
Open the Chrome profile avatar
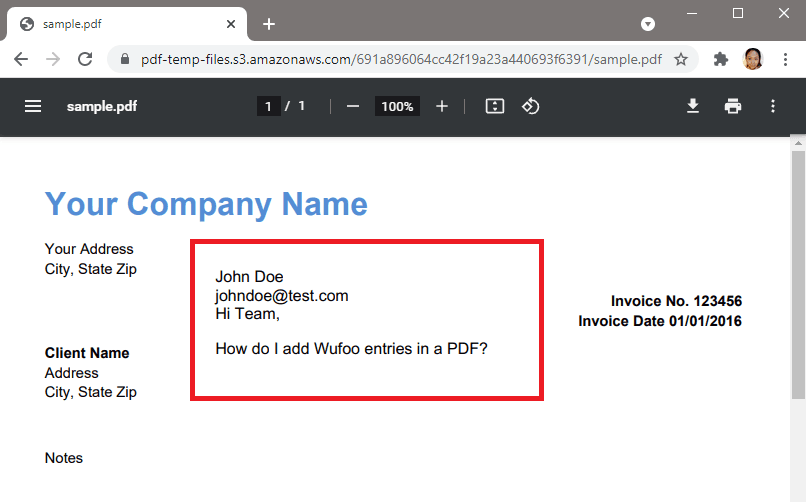[x=753, y=59]
